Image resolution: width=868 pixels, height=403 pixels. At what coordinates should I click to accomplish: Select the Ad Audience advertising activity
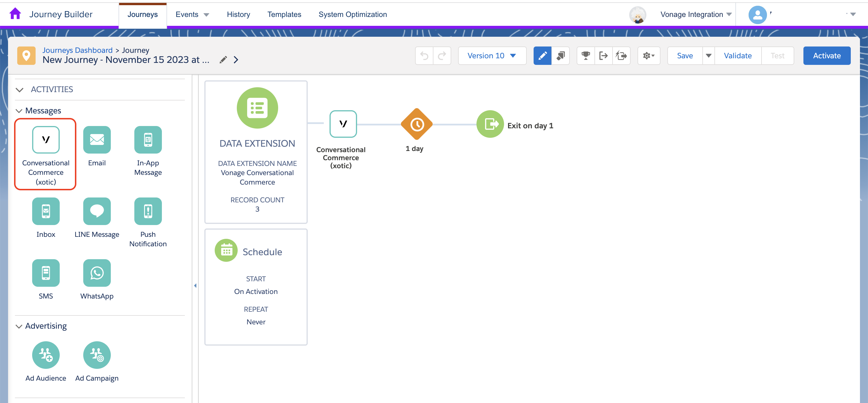[x=46, y=355]
